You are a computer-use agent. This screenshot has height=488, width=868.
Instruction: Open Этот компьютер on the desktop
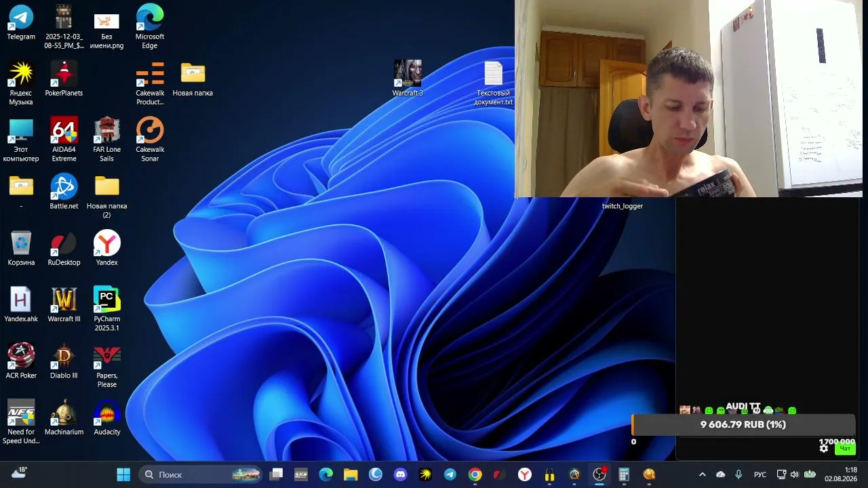21,140
